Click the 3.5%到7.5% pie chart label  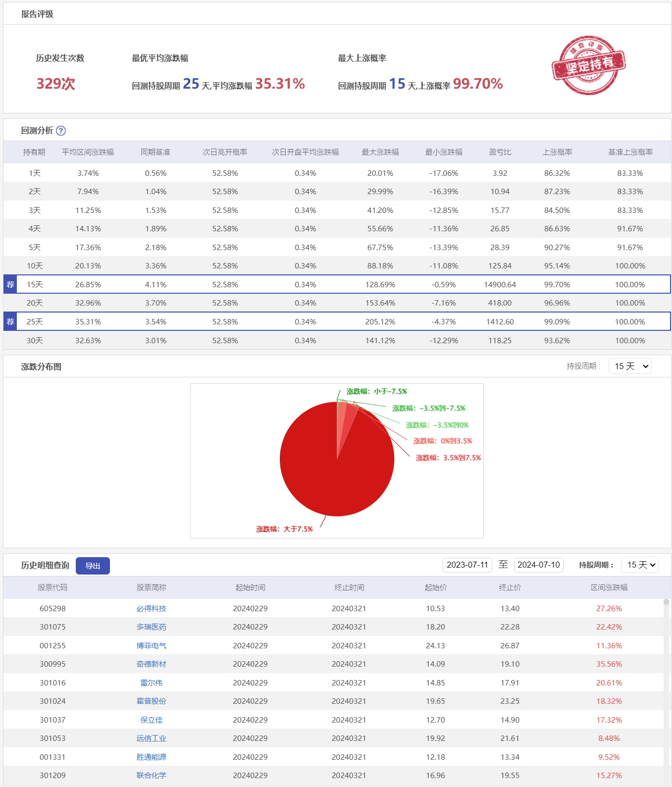click(x=448, y=458)
